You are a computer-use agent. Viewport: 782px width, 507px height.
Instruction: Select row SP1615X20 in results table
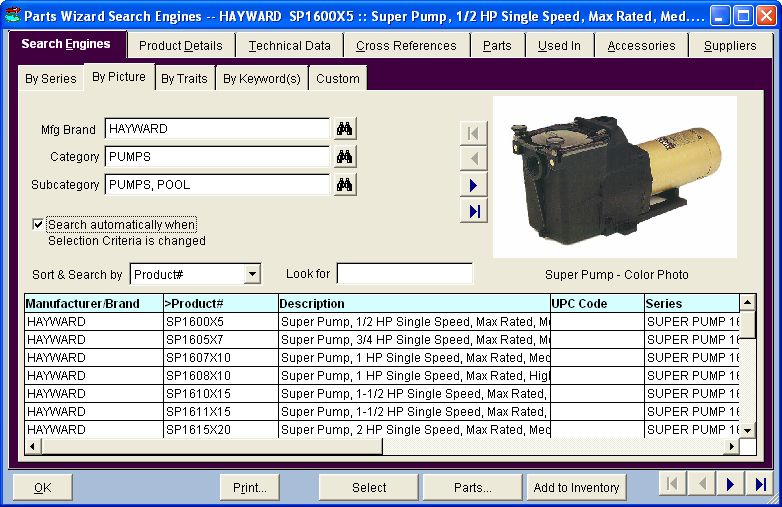(x=382, y=429)
